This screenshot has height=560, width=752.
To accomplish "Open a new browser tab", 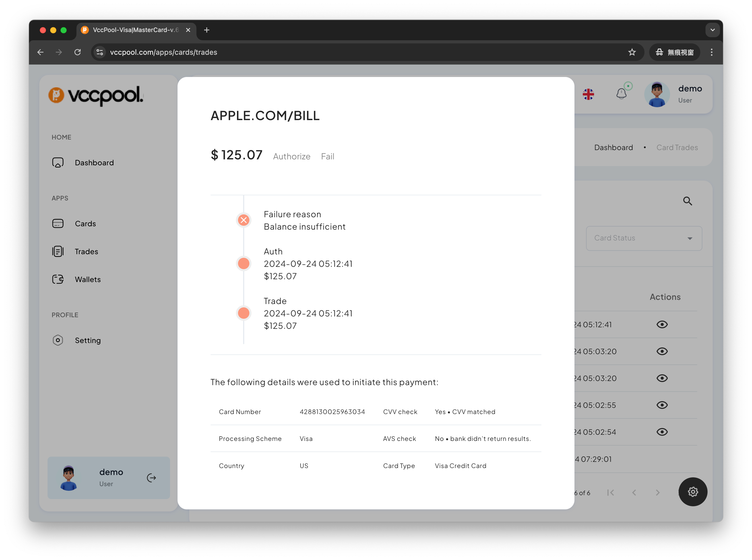I will 207,30.
